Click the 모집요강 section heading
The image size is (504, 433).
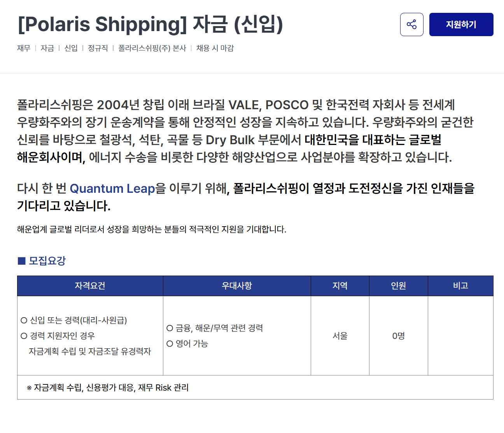coord(47,261)
